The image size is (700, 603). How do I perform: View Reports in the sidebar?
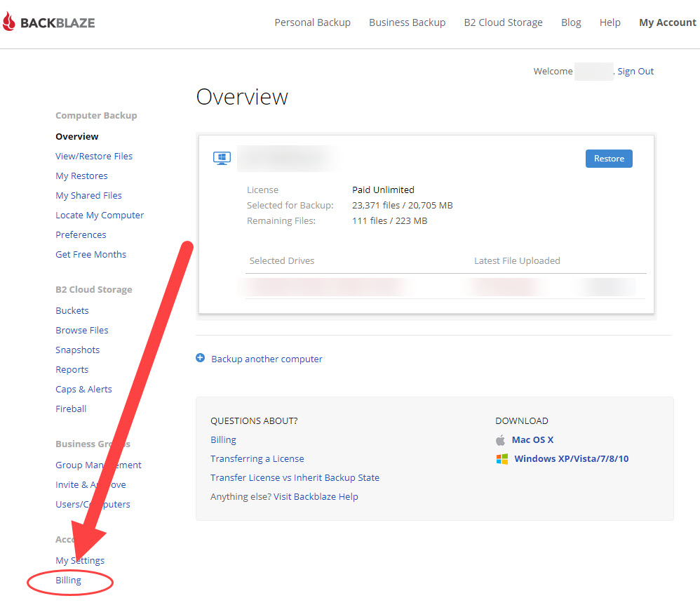coord(72,370)
